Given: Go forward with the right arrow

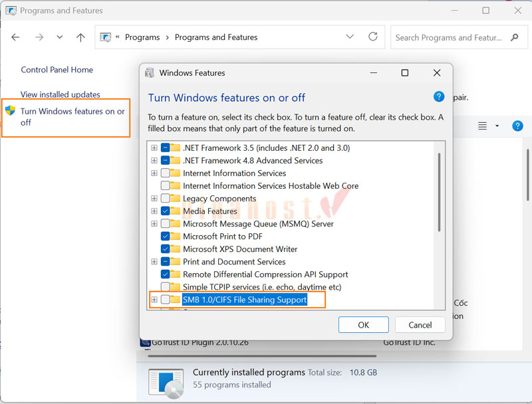Looking at the screenshot, I should [x=39, y=37].
